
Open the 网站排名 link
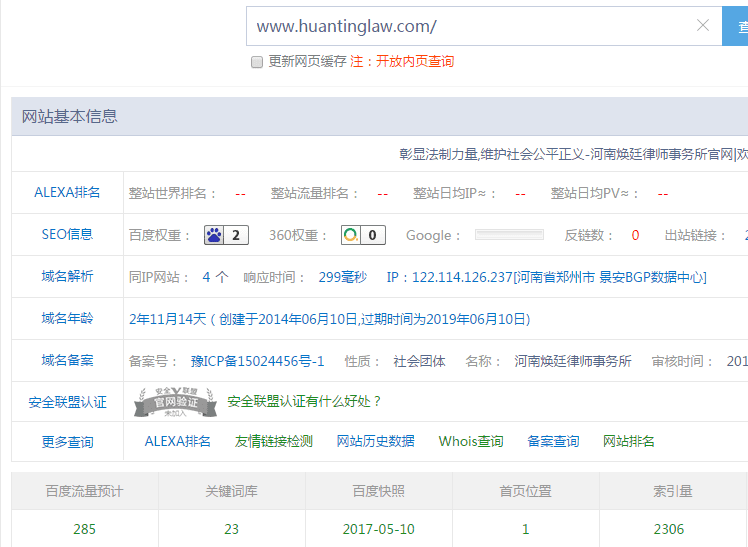[x=628, y=441]
